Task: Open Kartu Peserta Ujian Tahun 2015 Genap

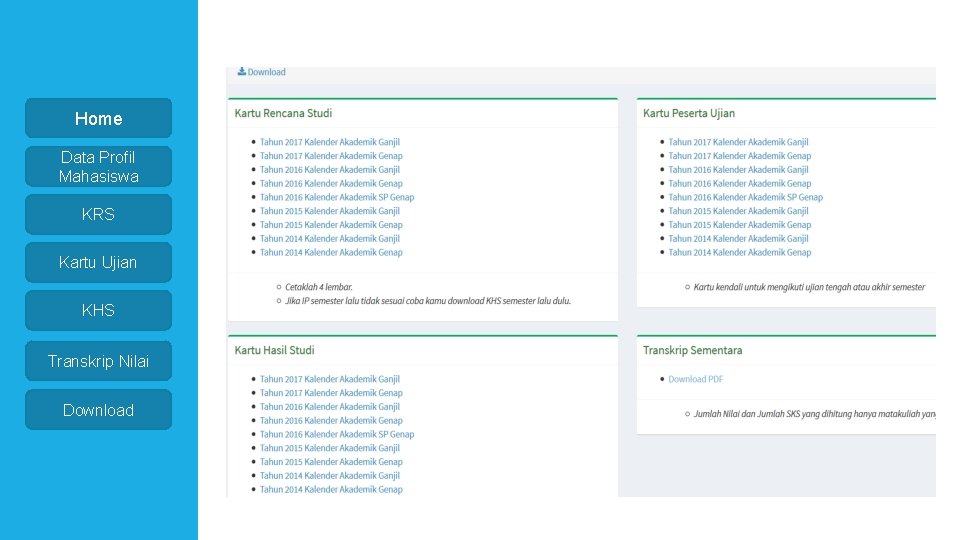Action: 740,225
